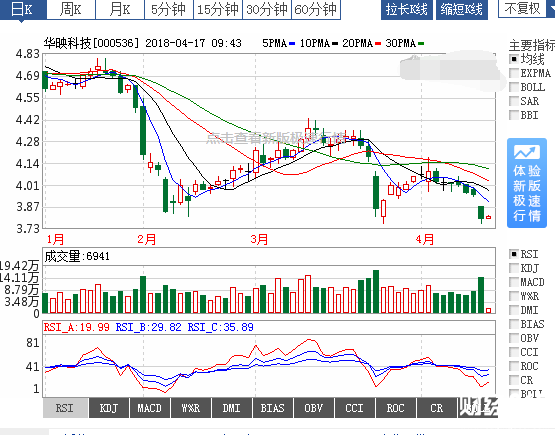
Task: Open the 60分钟 chart tab
Action: [316, 9]
